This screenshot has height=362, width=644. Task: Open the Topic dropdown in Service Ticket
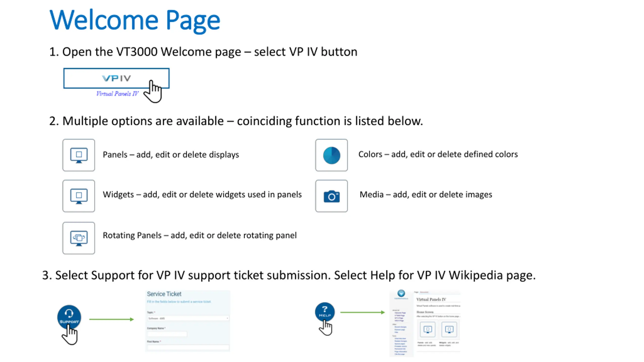188,318
